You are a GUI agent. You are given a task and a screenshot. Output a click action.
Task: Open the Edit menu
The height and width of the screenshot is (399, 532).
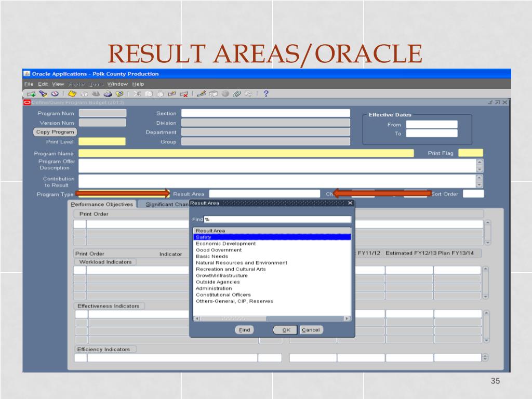tap(43, 84)
